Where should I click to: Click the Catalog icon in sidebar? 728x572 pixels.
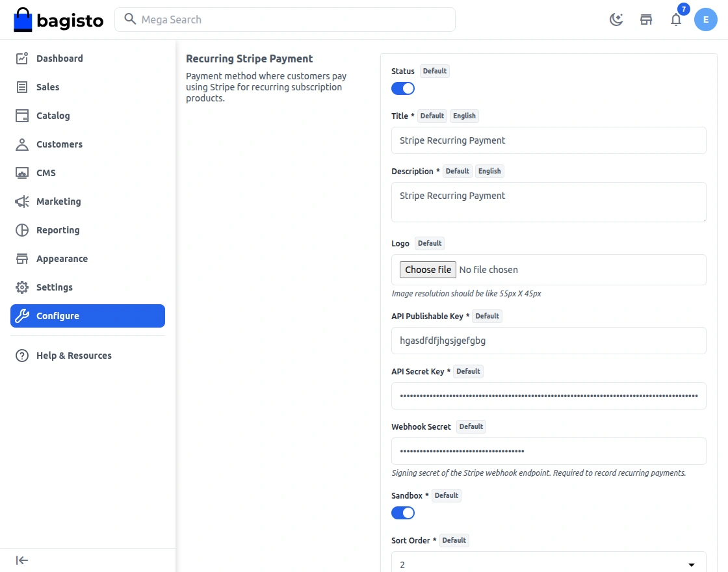(x=22, y=116)
